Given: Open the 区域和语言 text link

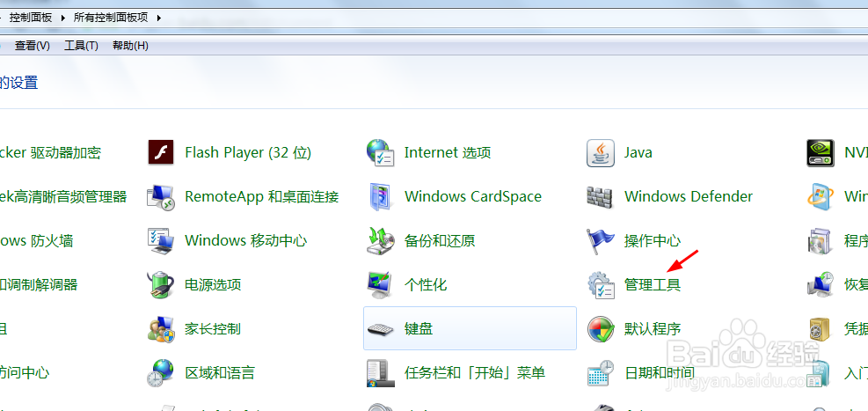Looking at the screenshot, I should click(x=220, y=373).
